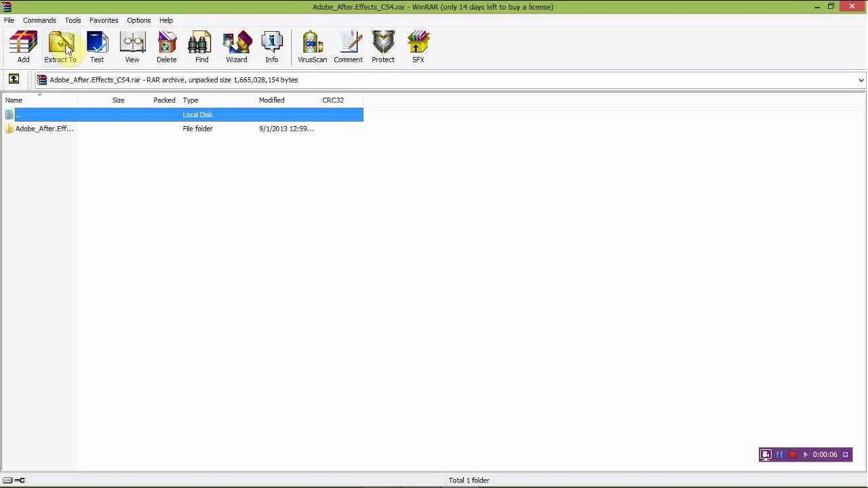Click the RAR archive icon in address bar
Viewport: 868px width, 488px height.
[x=42, y=80]
